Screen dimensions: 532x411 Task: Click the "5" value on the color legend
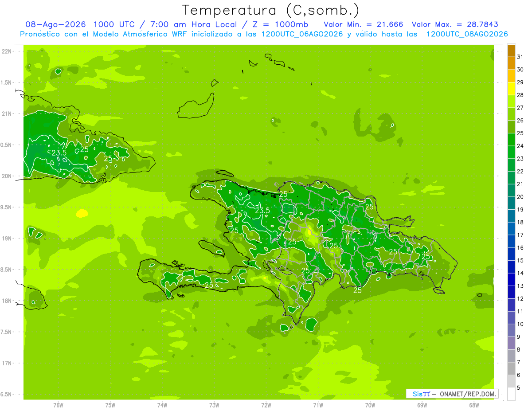pyautogui.click(x=518, y=388)
